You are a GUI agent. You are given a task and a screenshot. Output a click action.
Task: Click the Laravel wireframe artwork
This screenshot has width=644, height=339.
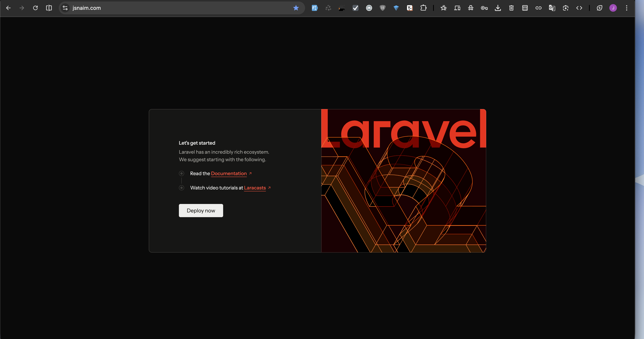tap(404, 181)
